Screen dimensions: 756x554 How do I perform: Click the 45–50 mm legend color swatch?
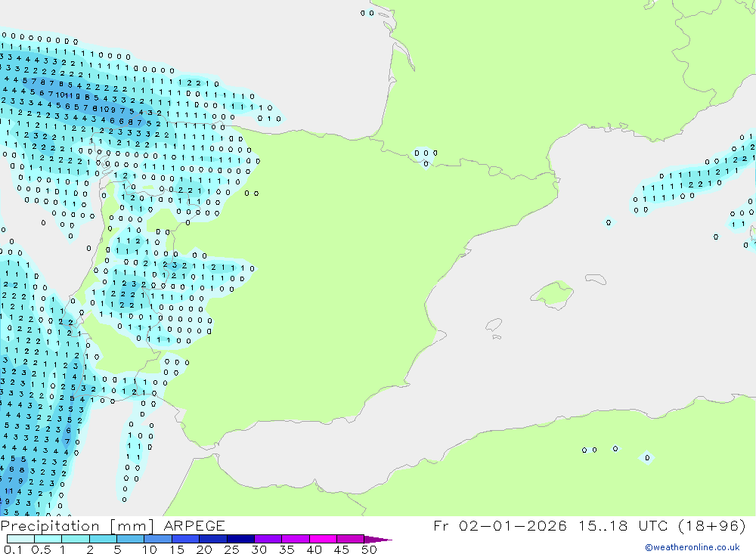[351, 539]
